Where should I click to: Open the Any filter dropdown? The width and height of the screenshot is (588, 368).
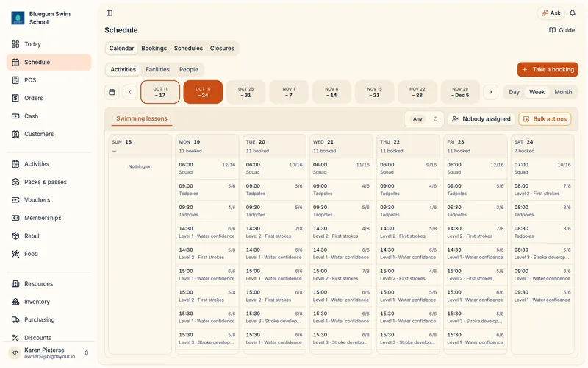pos(424,119)
